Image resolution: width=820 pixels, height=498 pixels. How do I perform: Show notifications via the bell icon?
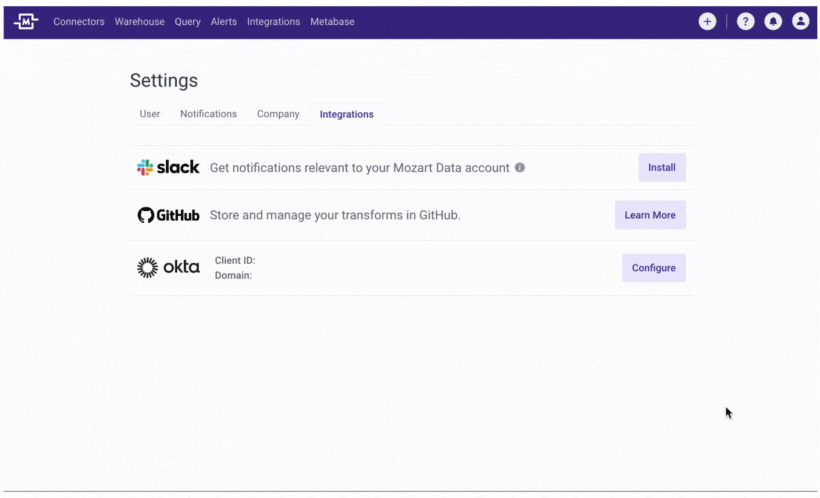[x=773, y=21]
